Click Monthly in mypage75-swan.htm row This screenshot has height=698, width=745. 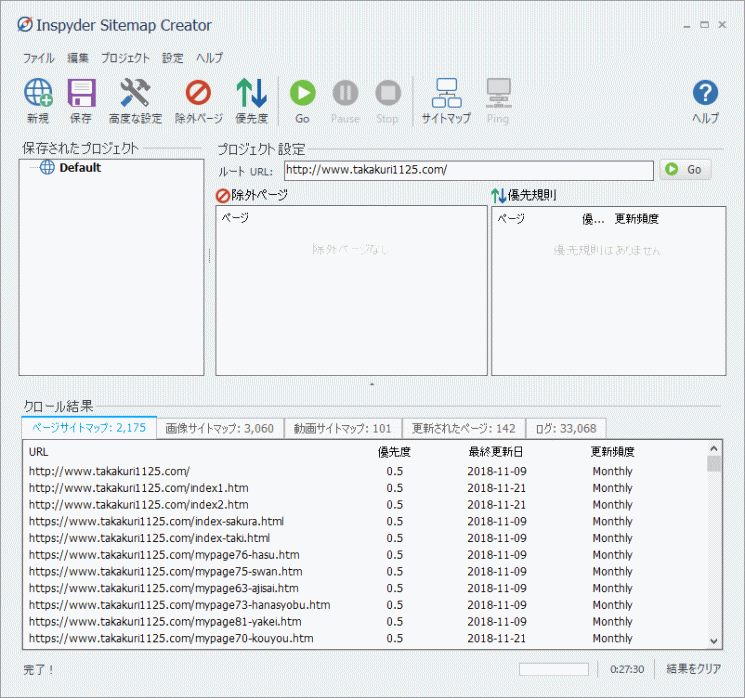click(612, 571)
